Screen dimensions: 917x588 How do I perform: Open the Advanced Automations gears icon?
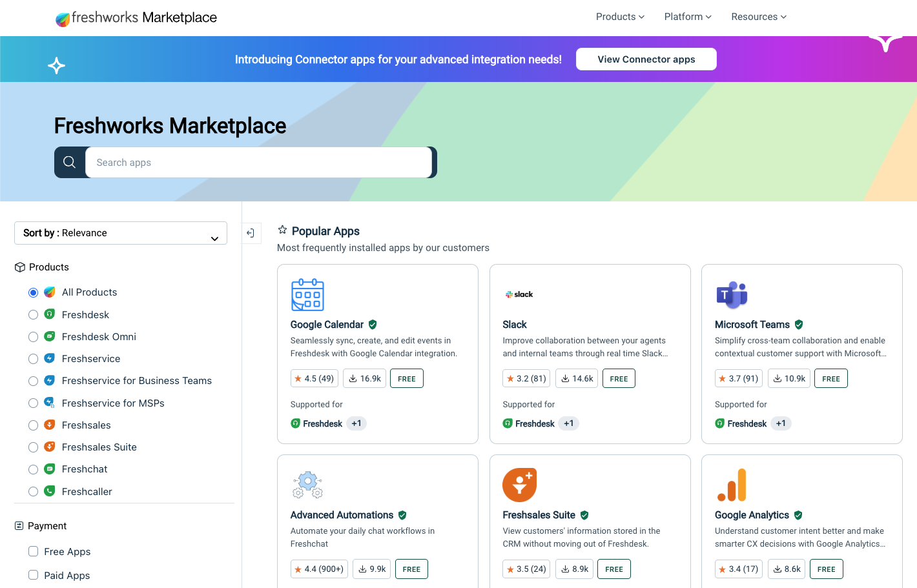(307, 485)
